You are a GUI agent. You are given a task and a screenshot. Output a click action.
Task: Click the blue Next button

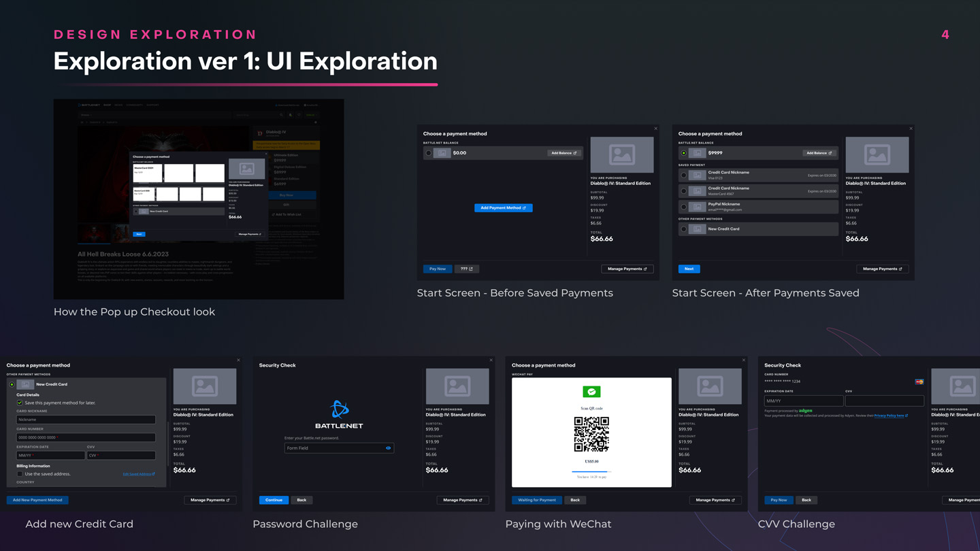coord(689,269)
